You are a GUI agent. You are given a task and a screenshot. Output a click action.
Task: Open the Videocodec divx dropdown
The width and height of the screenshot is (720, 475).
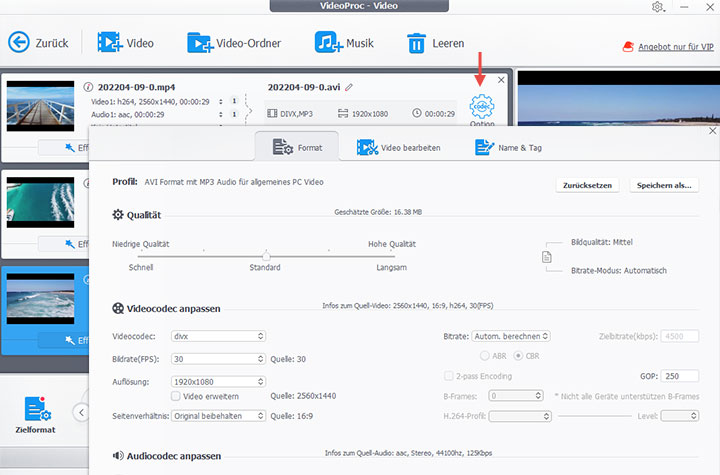click(x=218, y=336)
